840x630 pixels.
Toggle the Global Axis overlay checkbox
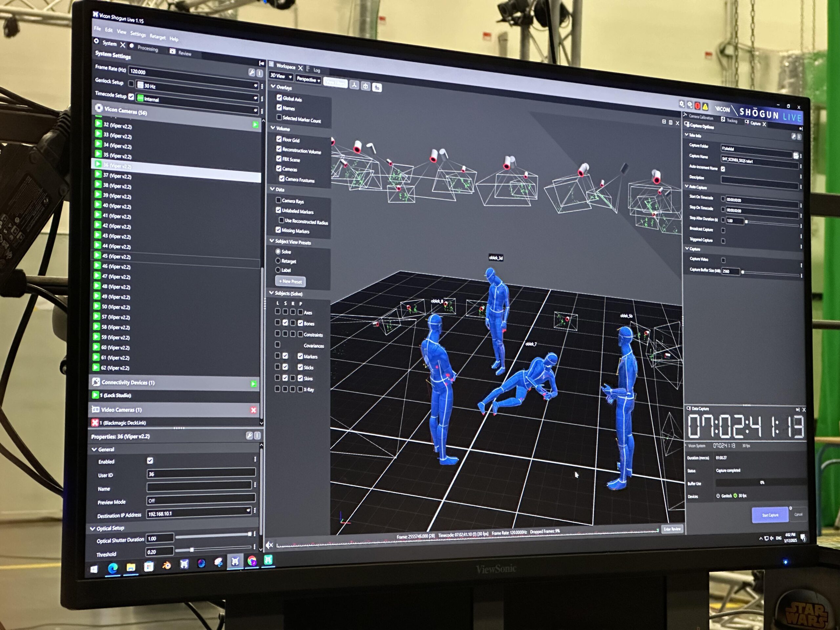coord(279,97)
